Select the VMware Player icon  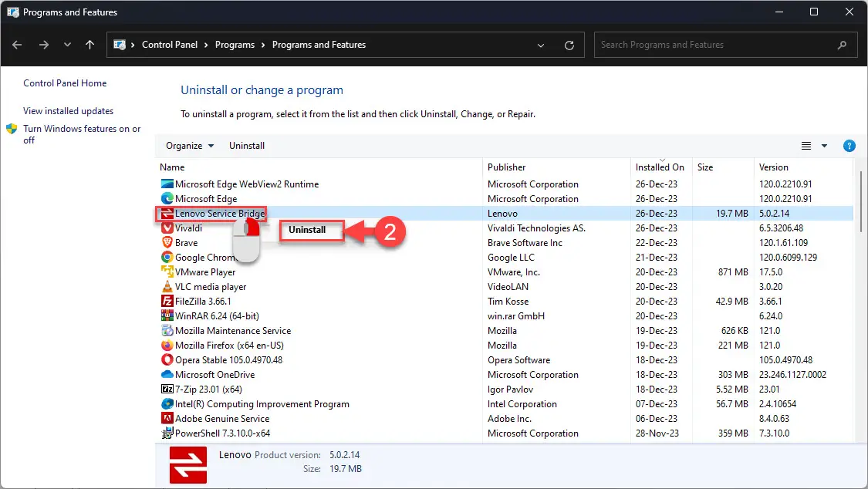pyautogui.click(x=167, y=271)
